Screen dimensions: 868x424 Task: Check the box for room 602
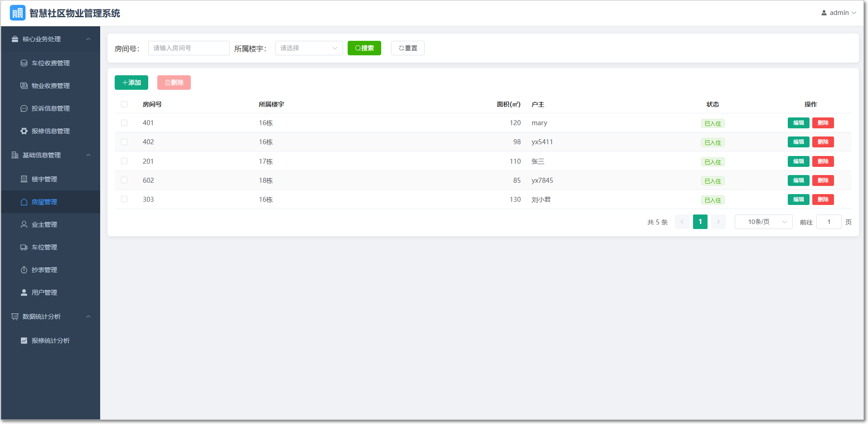point(124,180)
